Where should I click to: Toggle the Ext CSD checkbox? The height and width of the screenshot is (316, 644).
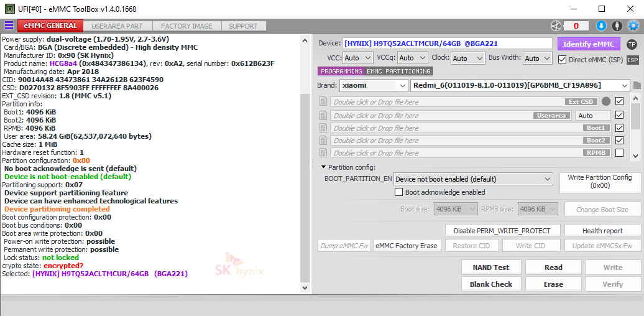coord(619,101)
